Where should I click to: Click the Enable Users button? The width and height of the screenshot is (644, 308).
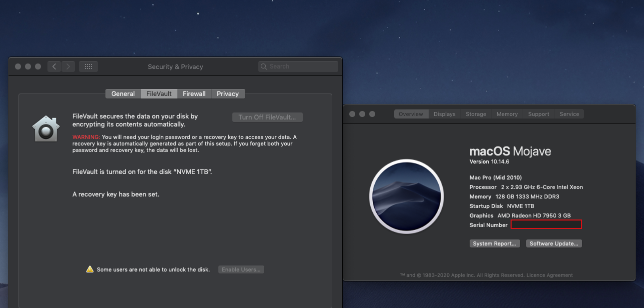pos(241,269)
